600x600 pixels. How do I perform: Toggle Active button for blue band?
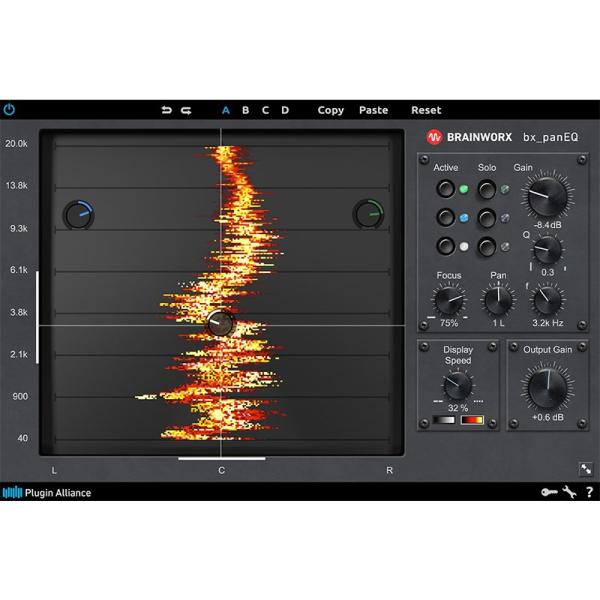click(445, 217)
